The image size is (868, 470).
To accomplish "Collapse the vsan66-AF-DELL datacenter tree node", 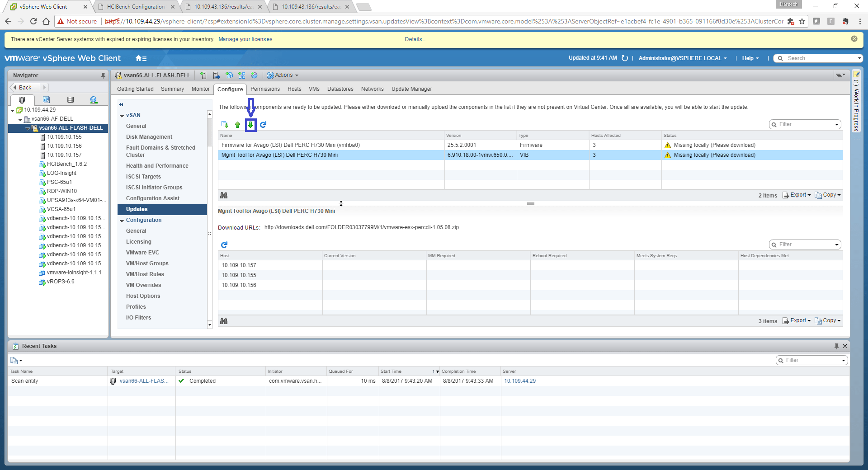I will coord(20,119).
